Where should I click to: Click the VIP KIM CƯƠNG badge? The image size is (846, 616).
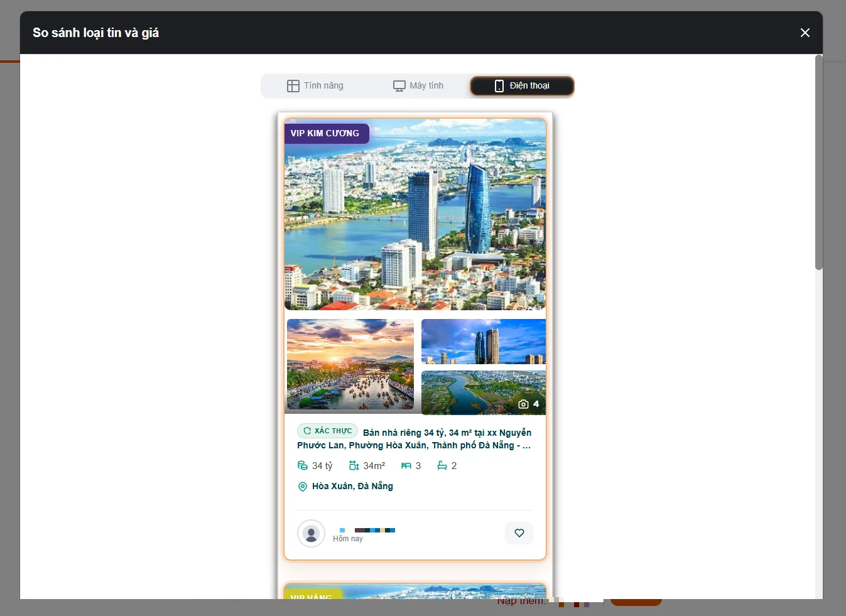click(x=326, y=133)
